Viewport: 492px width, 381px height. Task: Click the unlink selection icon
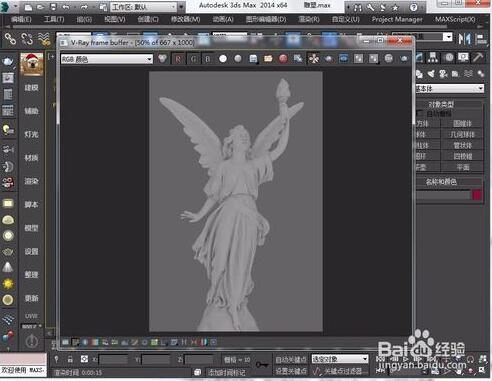27,39
